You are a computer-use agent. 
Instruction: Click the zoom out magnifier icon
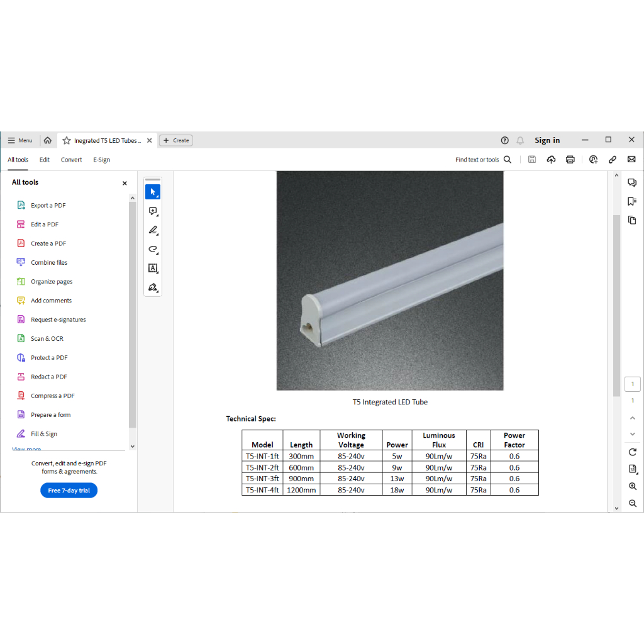point(633,503)
